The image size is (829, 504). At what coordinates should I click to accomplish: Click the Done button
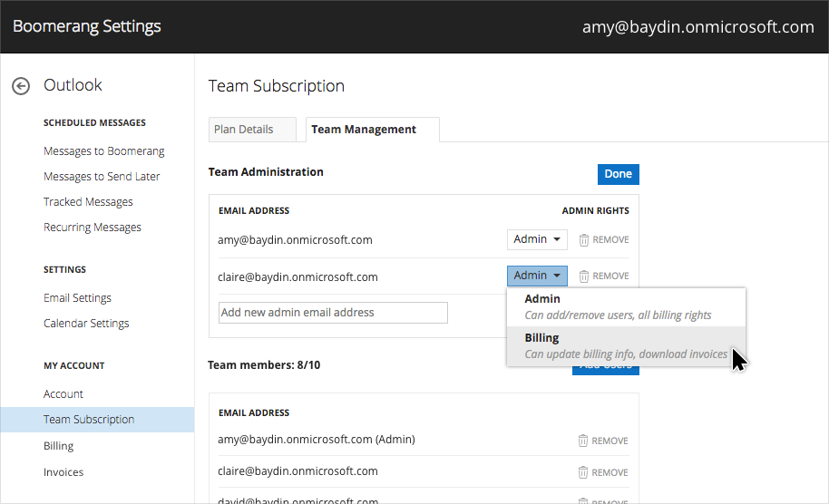coord(618,174)
